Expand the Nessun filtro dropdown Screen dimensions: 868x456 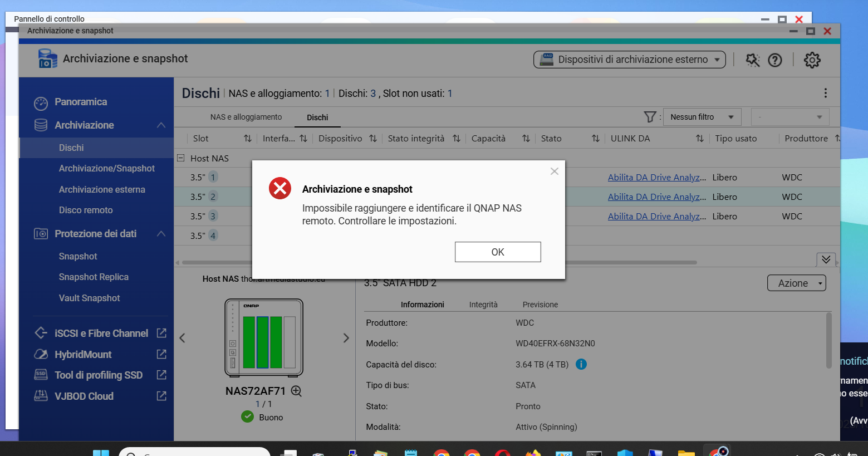pyautogui.click(x=702, y=117)
